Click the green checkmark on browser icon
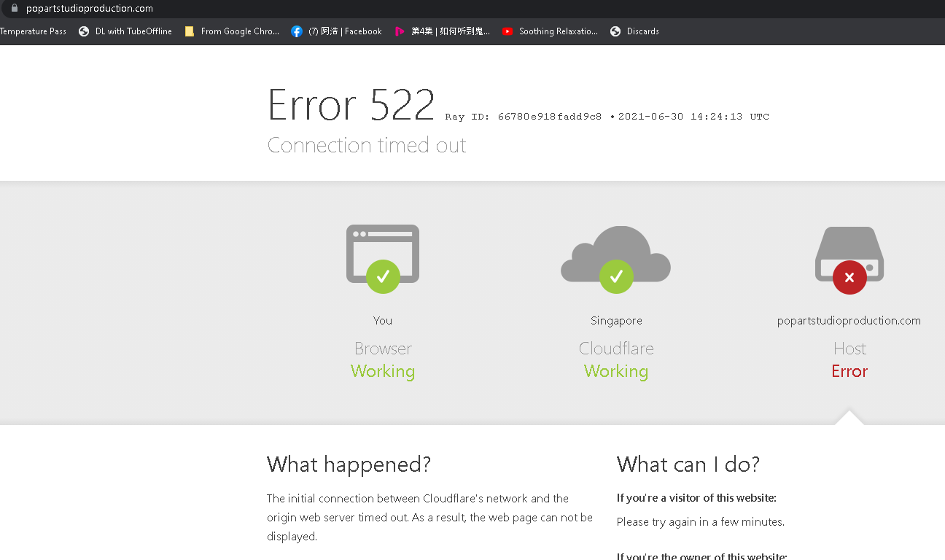This screenshot has width=945, height=560. pyautogui.click(x=383, y=276)
